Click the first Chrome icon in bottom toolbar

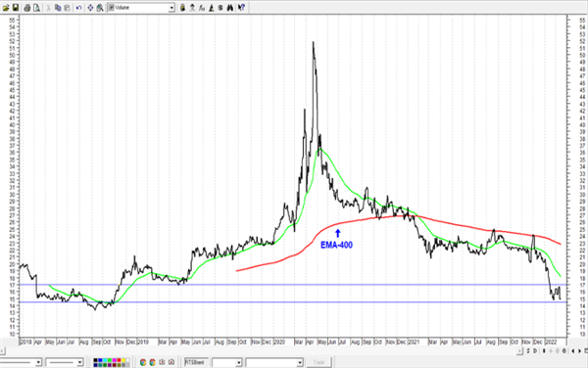[143, 362]
